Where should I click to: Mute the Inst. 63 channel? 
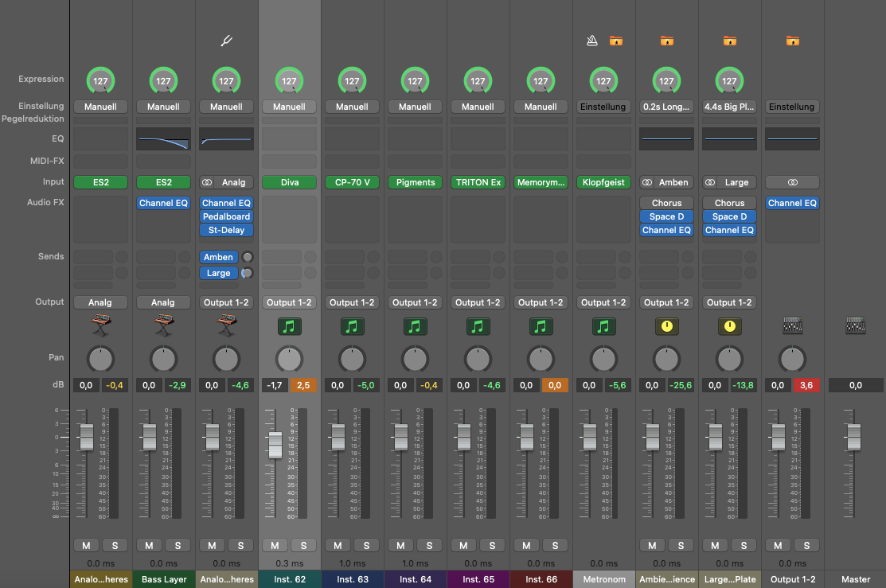[x=338, y=545]
